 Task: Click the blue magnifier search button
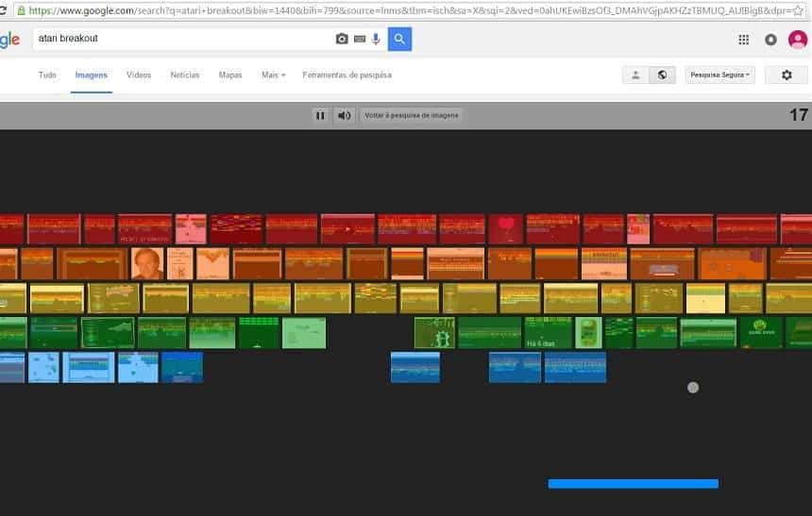tap(399, 39)
